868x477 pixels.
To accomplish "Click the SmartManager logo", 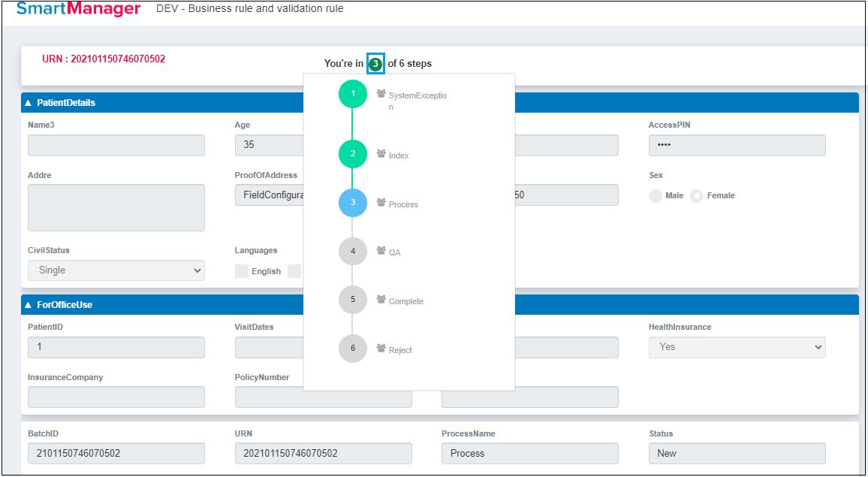I will coord(78,10).
